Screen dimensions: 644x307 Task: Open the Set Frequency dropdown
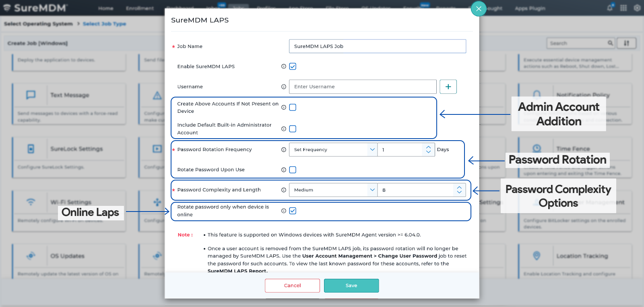333,149
